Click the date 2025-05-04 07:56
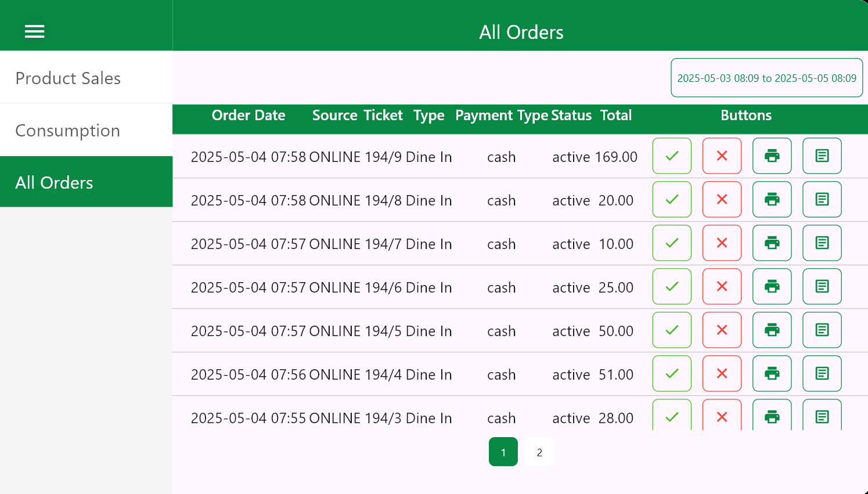 [x=248, y=374]
